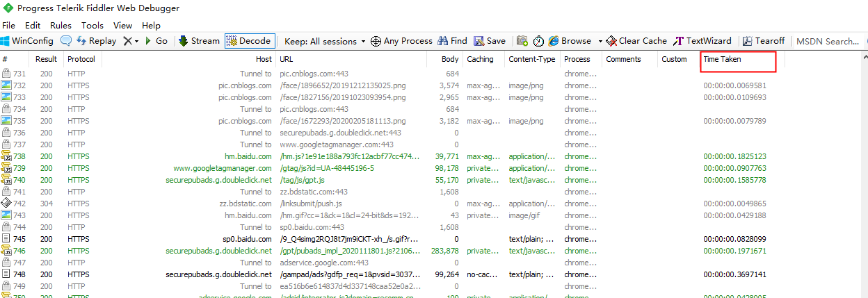Open the Help menu
Viewport: 868px width, 298px height.
151,25
